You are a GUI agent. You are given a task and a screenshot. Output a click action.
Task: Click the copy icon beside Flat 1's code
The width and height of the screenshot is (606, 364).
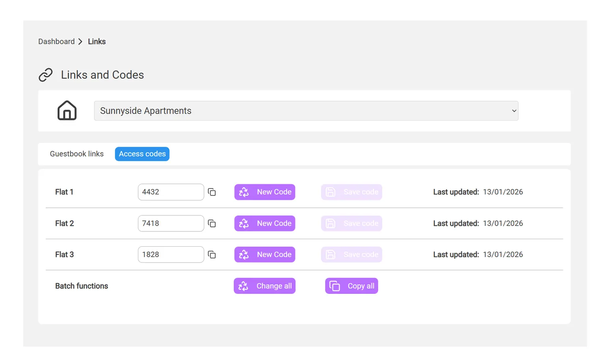coord(212,192)
